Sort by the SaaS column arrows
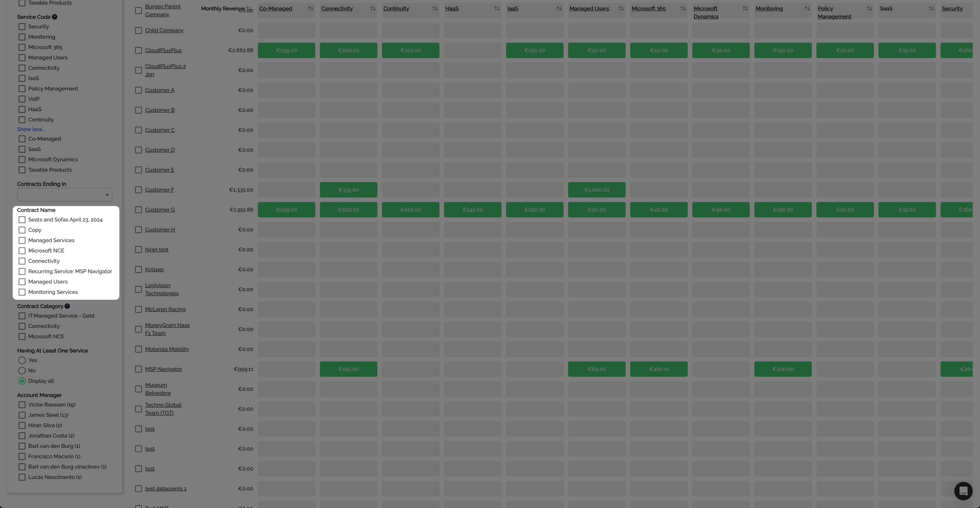 931,8
